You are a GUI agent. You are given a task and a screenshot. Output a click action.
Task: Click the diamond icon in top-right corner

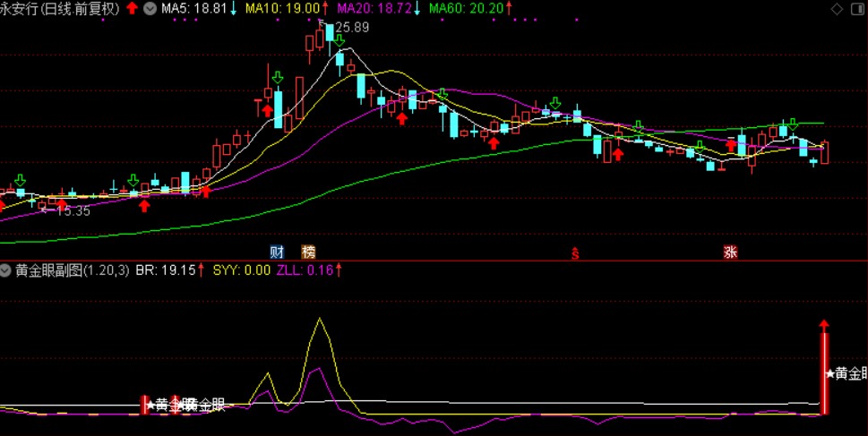837,9
